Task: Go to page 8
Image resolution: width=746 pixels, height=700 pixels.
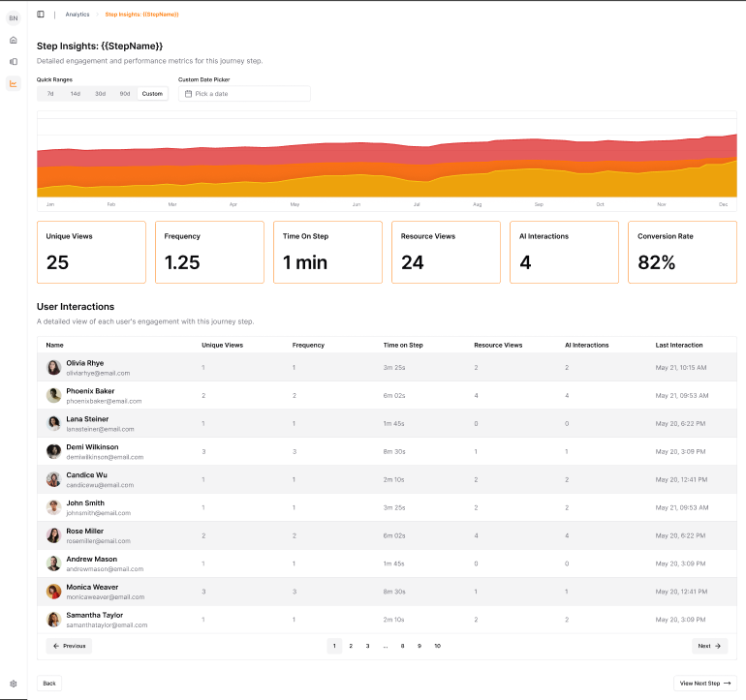Action: click(402, 646)
